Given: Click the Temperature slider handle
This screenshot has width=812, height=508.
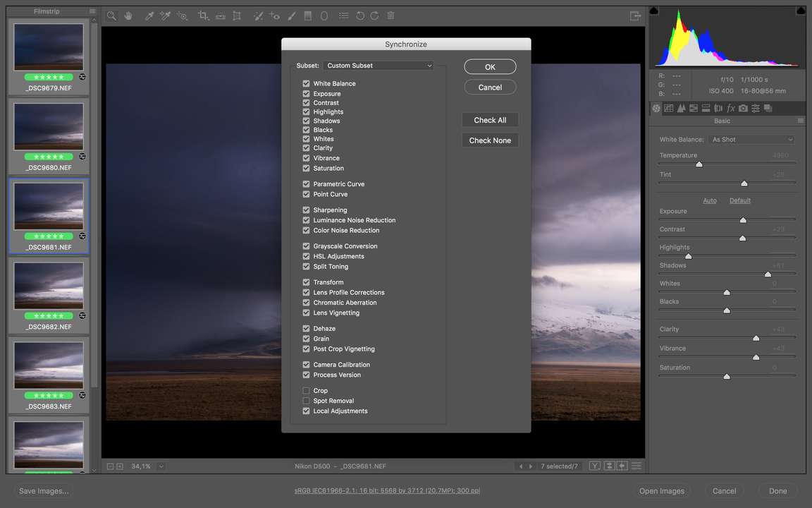Looking at the screenshot, I should [699, 164].
